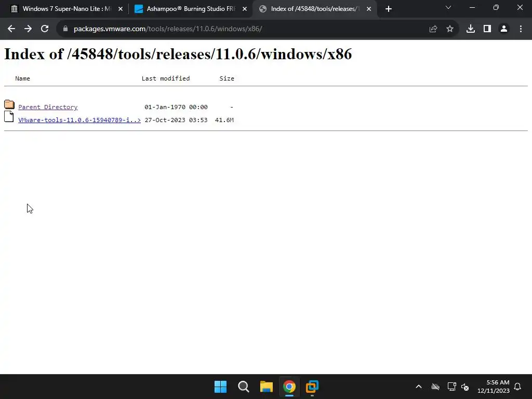
Task: Go forward to the next page
Action: click(x=28, y=29)
